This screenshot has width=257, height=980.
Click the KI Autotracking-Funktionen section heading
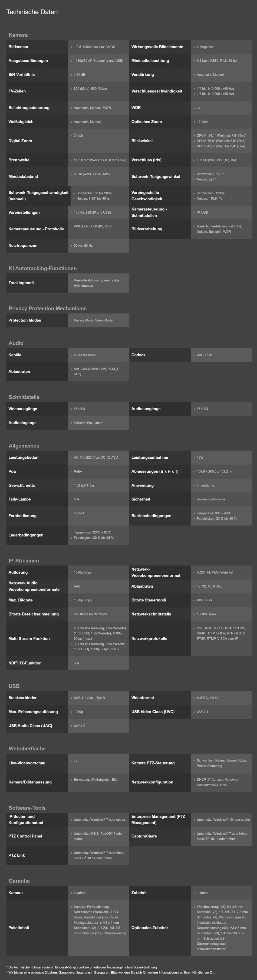click(x=43, y=269)
